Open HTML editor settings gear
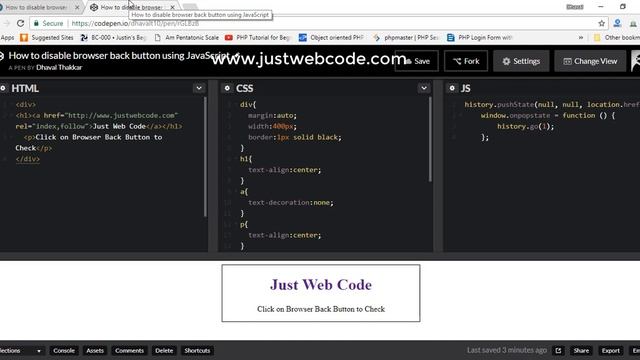The image size is (640, 360). click(x=3, y=88)
